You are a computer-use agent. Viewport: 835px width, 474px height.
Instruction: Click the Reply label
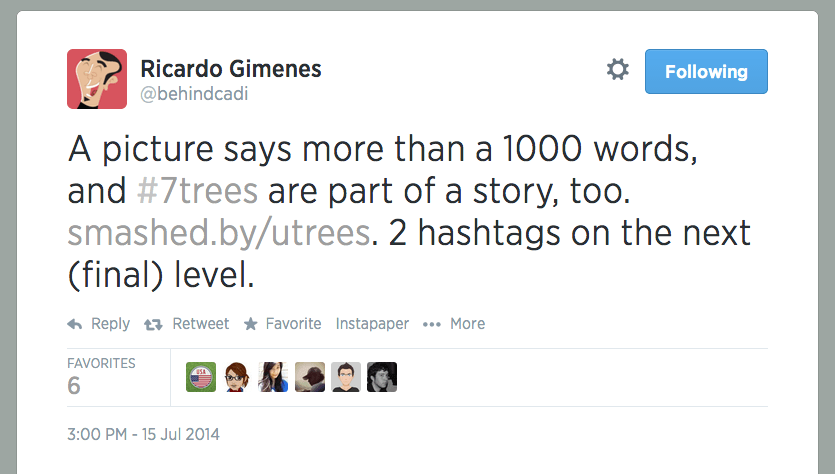tap(110, 324)
